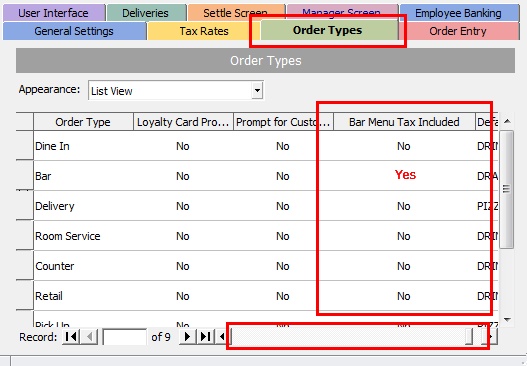Click the vertical scrollbar thumb
Image resolution: width=527 pixels, height=366 pixels.
[506, 190]
